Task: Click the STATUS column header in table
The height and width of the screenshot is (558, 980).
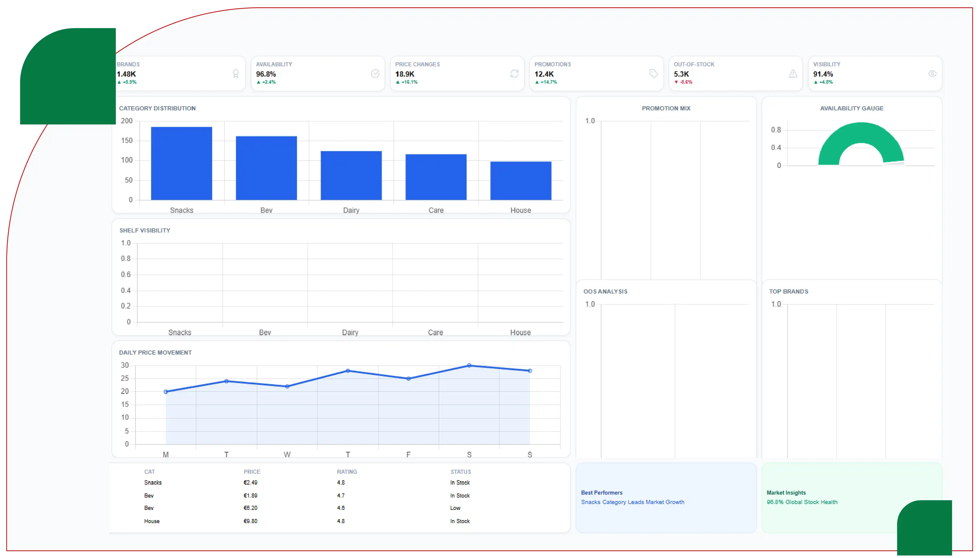Action: pos(461,472)
